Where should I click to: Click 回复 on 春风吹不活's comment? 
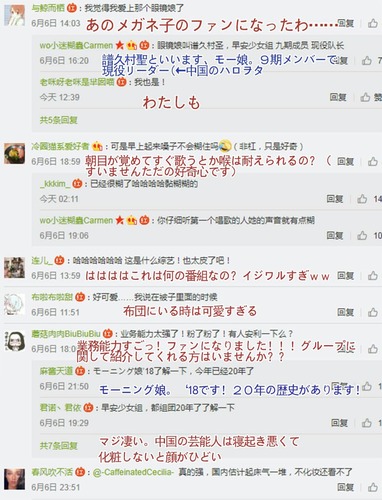pos(345,487)
